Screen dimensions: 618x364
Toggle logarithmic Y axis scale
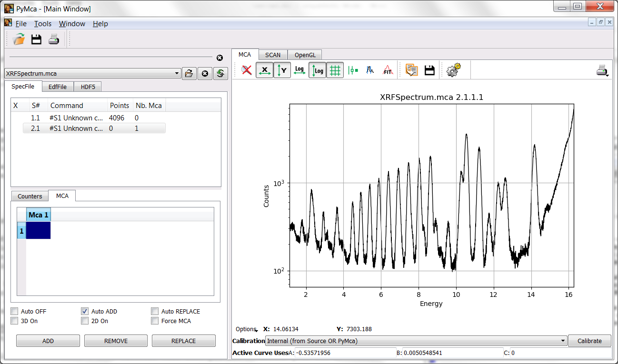click(x=317, y=70)
